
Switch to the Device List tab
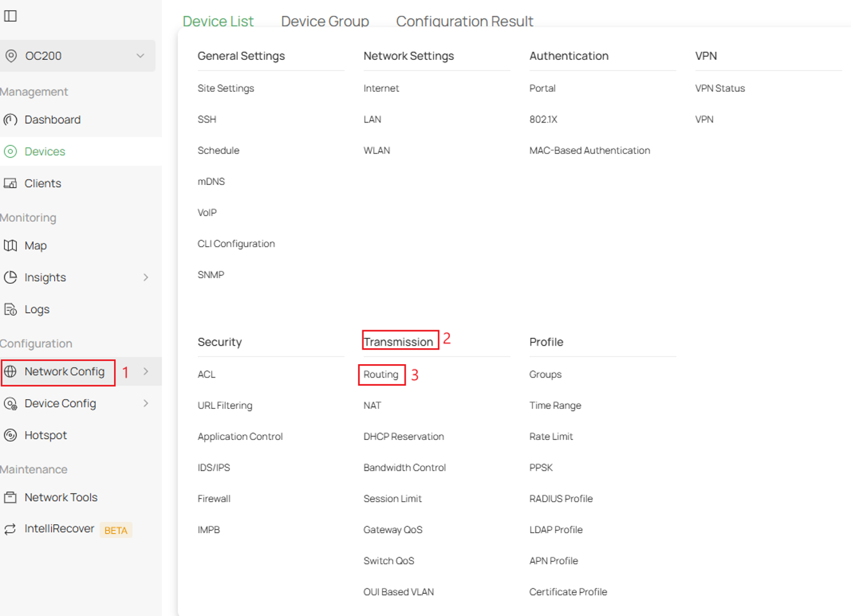pos(218,21)
